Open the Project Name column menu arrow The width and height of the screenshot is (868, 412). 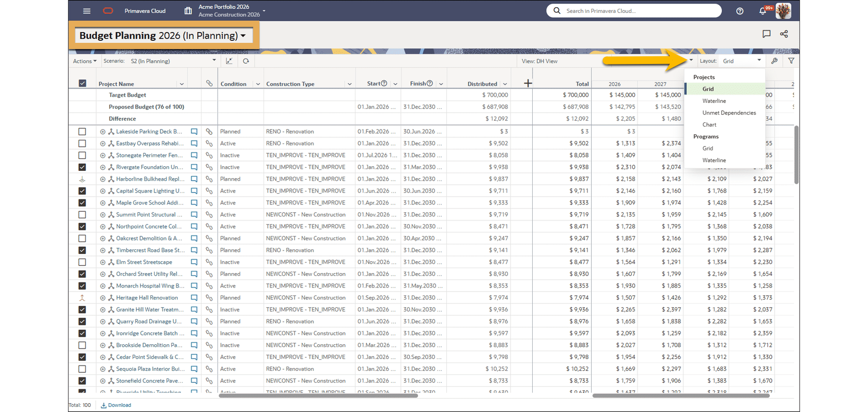pyautogui.click(x=182, y=84)
